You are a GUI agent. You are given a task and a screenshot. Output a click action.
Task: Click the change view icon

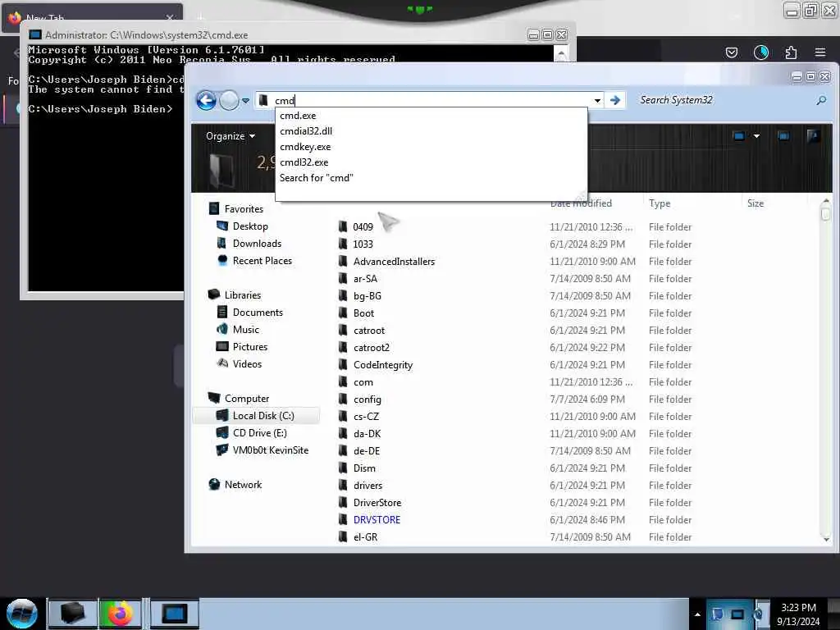tap(739, 136)
